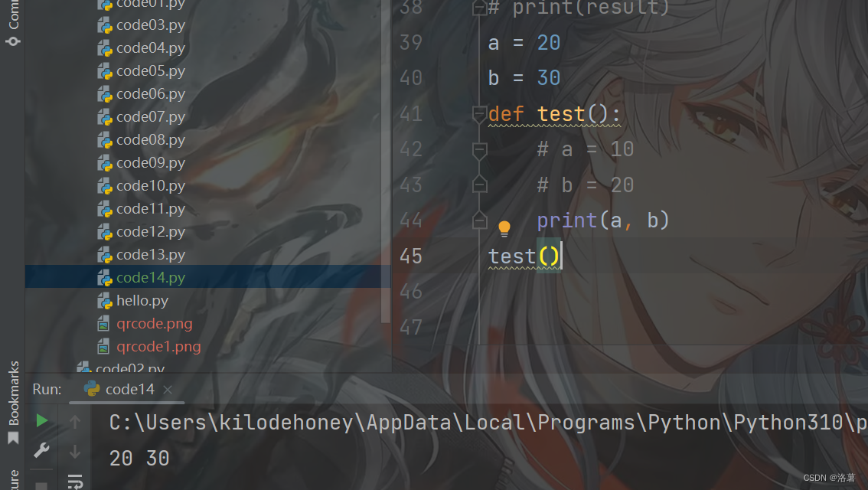Open qrcode.png image file
868x490 pixels.
pos(155,324)
